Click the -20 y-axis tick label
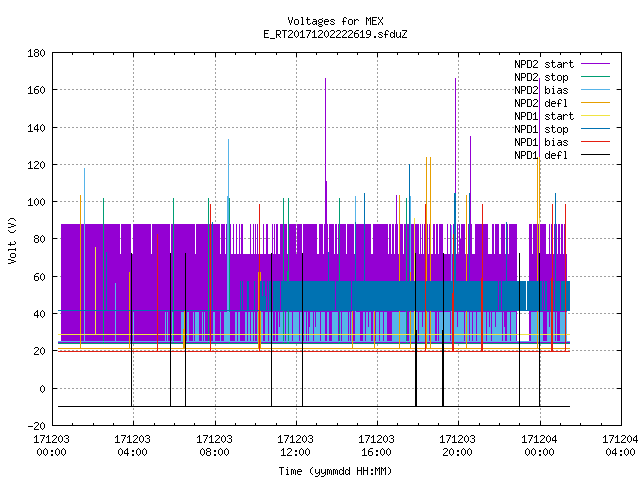Viewport: 640px width, 480px height. (36, 426)
